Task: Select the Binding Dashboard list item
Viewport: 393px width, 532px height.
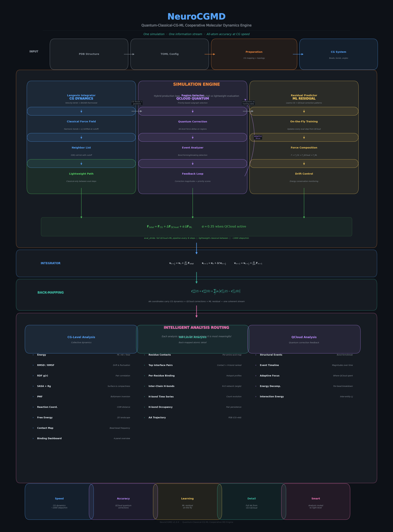Action: [x=49, y=438]
